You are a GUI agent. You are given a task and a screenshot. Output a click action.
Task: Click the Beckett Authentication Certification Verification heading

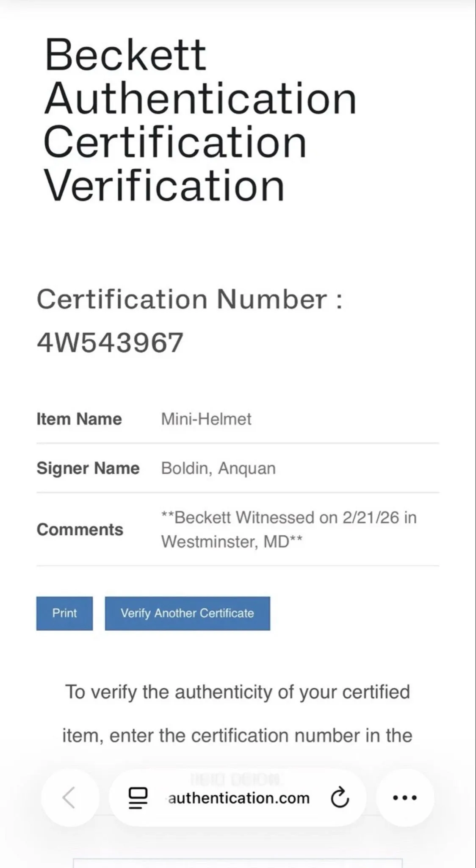pyautogui.click(x=200, y=120)
